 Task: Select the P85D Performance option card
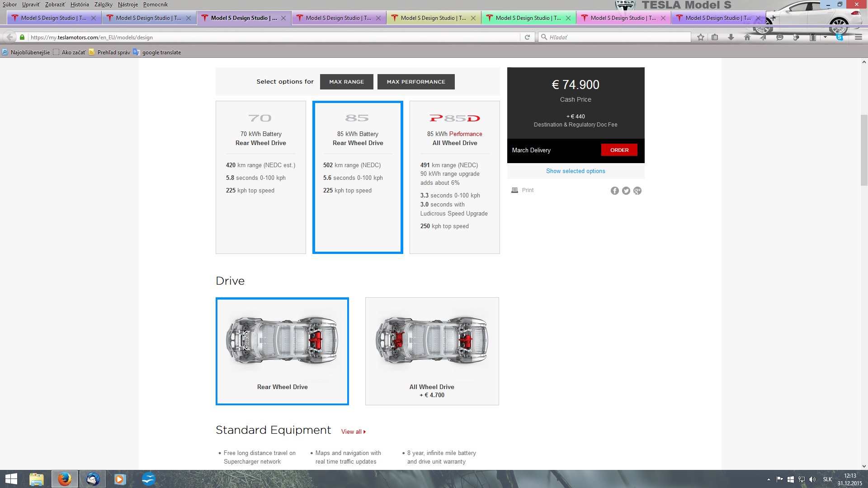pos(455,177)
